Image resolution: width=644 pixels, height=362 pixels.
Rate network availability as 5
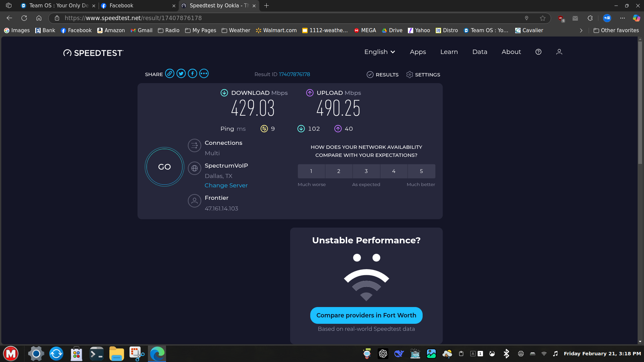(x=422, y=171)
